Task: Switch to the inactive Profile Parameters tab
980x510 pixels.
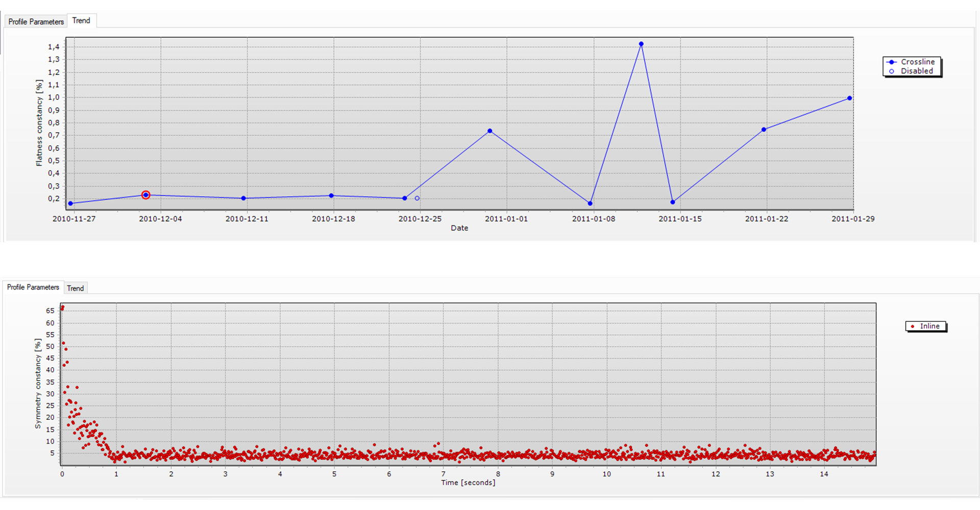Action: pyautogui.click(x=36, y=21)
